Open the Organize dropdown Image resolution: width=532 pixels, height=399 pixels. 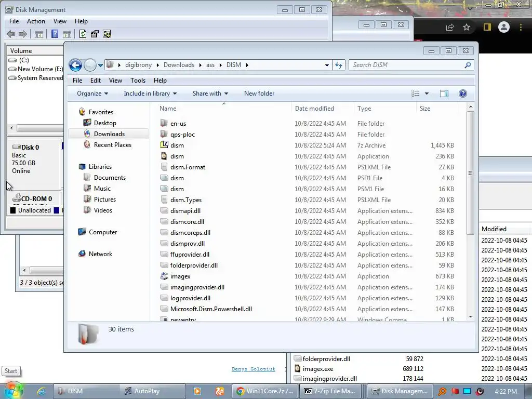tap(92, 94)
